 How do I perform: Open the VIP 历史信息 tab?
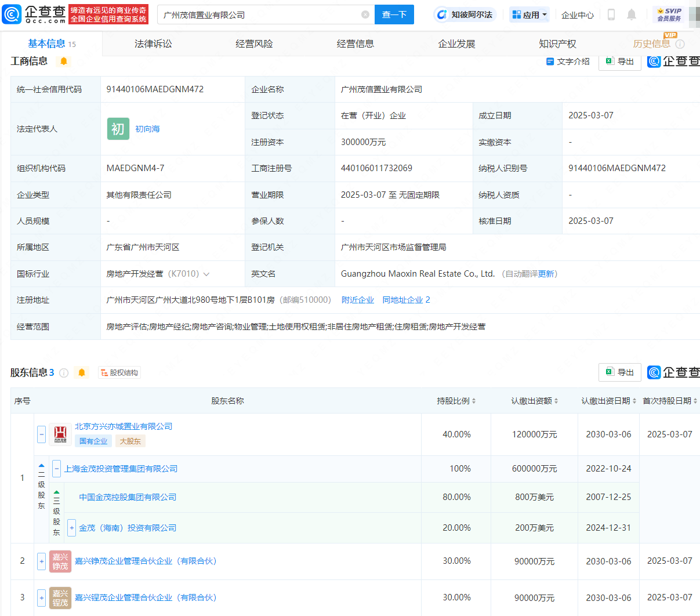tap(652, 44)
